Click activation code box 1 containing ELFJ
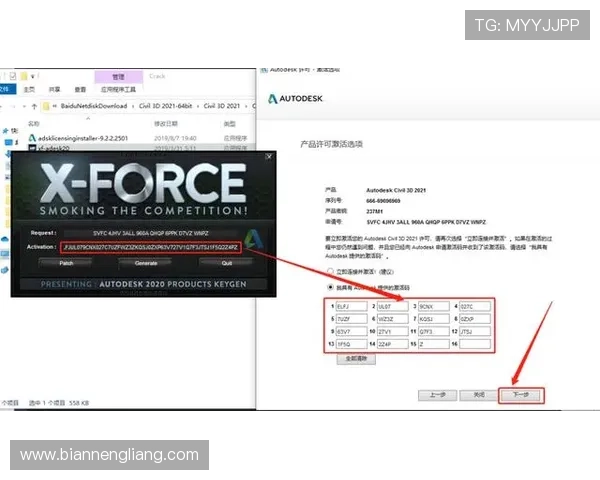The height and width of the screenshot is (480, 600). (x=351, y=306)
